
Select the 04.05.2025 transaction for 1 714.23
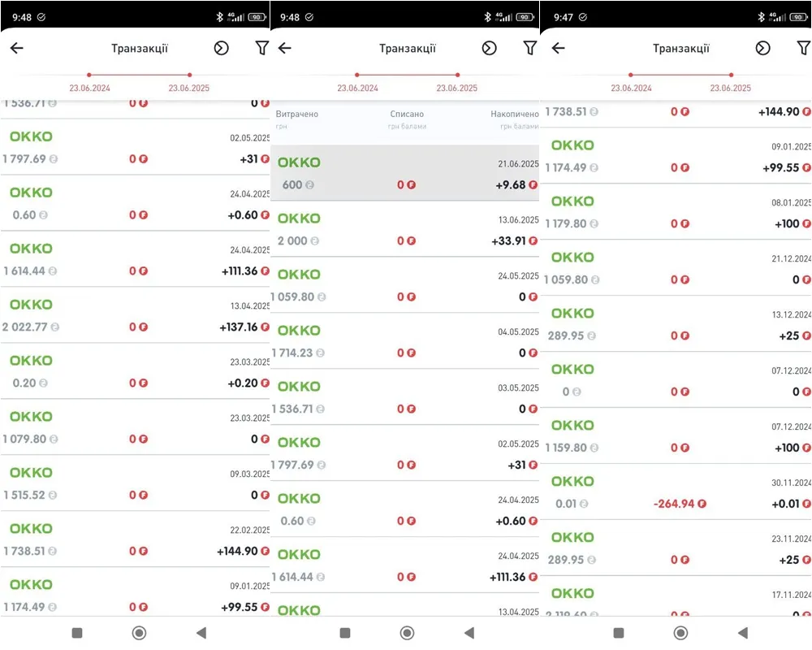click(x=404, y=342)
